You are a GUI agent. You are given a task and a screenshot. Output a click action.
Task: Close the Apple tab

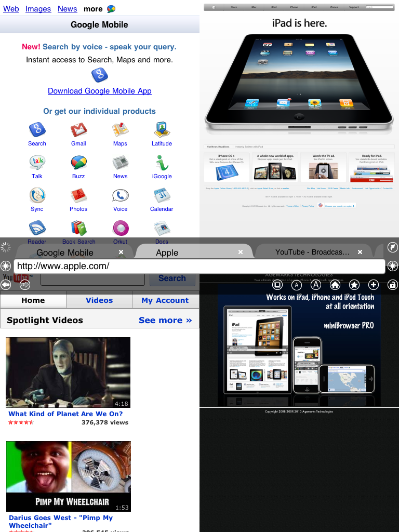pos(241,252)
